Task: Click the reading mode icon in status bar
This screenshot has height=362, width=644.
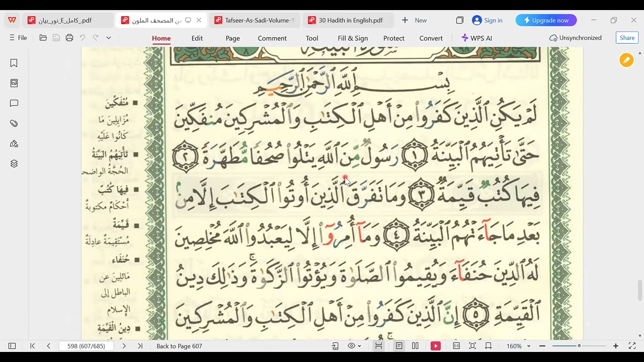Action: 456,346
